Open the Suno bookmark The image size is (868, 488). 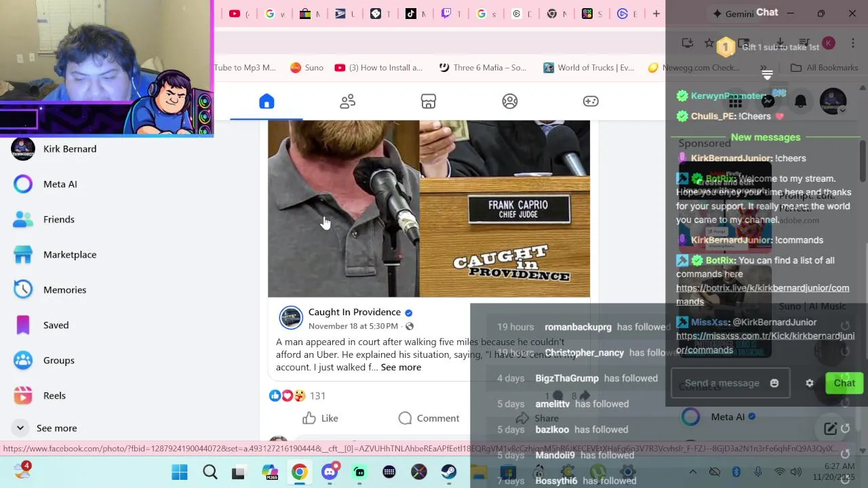click(x=307, y=68)
